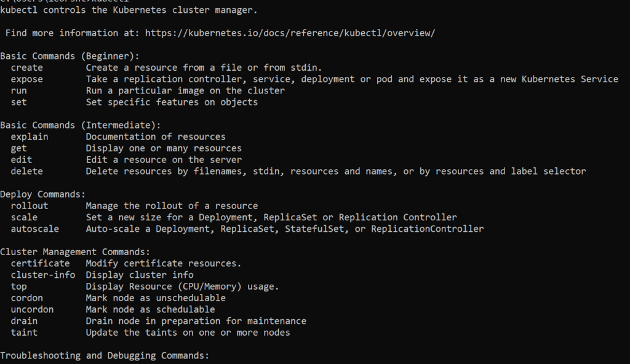
Task: Click the 'scale' command entry
Action: (24, 217)
